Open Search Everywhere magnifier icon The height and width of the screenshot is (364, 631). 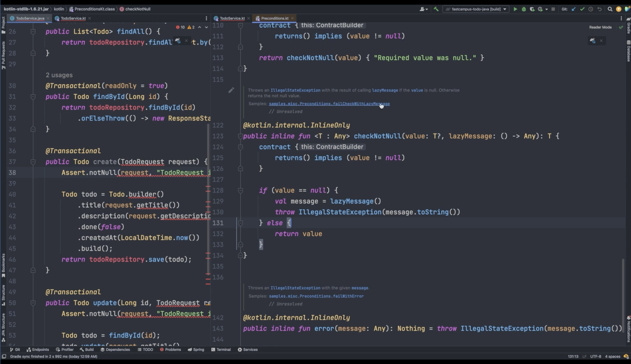[610, 9]
